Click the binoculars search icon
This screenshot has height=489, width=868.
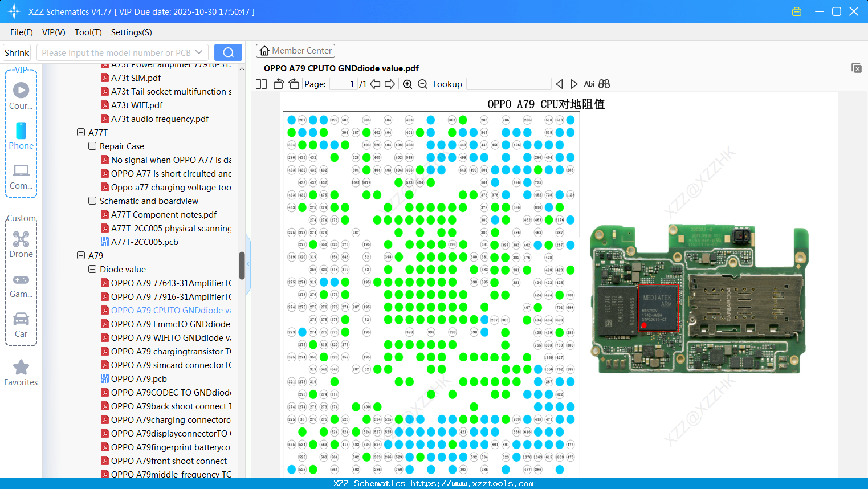[x=604, y=84]
